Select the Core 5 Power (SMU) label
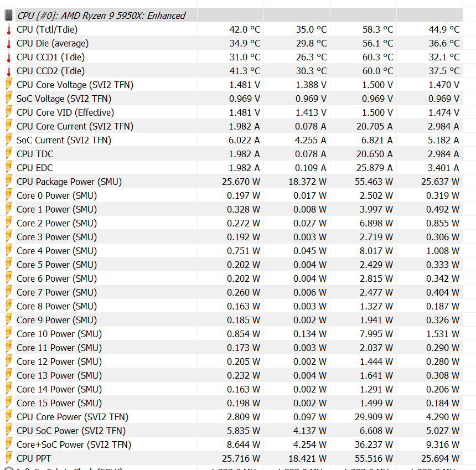 point(57,265)
